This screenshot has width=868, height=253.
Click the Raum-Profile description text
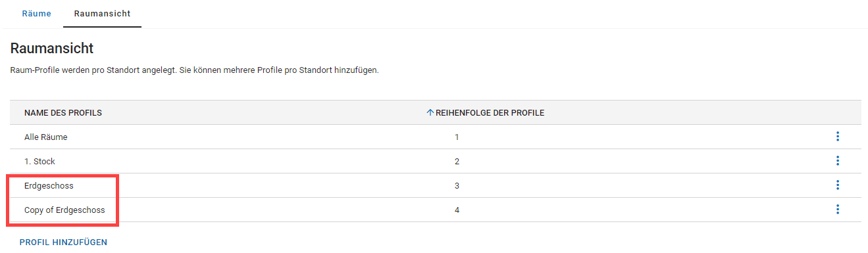click(x=195, y=70)
